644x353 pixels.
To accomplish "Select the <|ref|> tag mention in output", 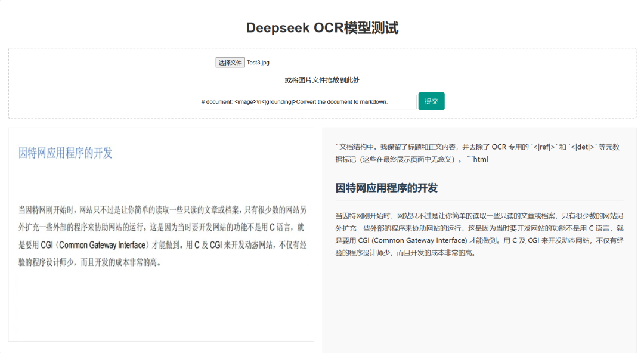I will point(544,146).
